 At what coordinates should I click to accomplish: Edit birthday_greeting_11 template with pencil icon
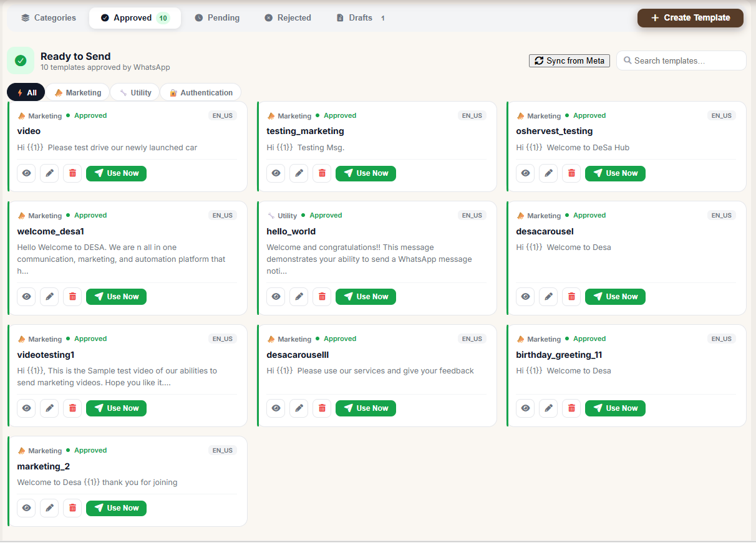(548, 408)
